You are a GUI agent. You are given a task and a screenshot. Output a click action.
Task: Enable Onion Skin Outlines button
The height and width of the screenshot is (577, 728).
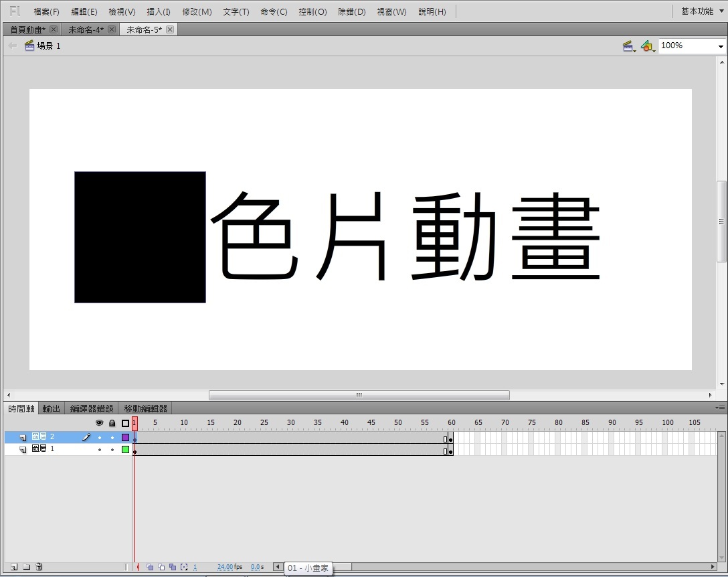point(161,567)
